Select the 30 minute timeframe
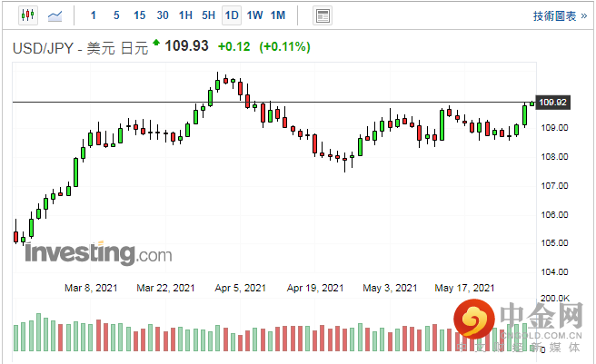The width and height of the screenshot is (596, 364). (163, 15)
